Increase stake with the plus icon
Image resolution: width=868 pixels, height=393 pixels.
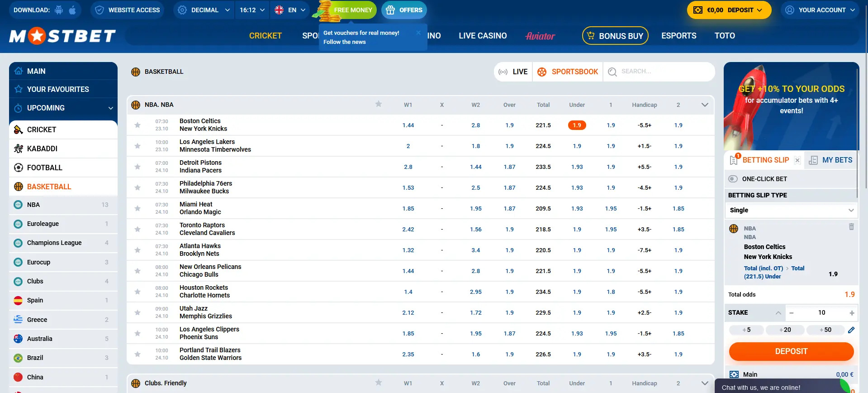(852, 313)
